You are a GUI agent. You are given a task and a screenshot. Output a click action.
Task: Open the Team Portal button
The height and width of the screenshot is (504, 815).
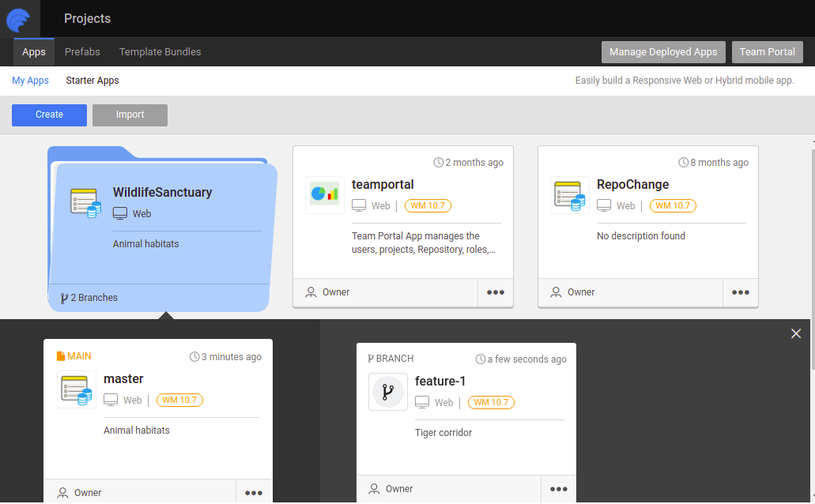click(767, 52)
